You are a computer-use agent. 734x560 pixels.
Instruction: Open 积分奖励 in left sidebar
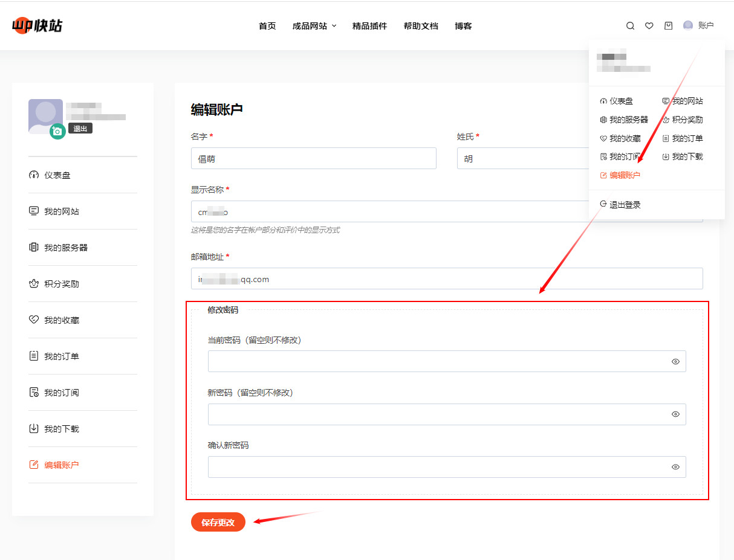coord(61,284)
